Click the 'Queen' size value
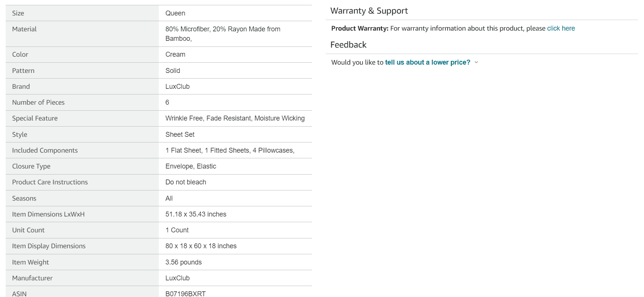The width and height of the screenshot is (644, 297). 175,13
